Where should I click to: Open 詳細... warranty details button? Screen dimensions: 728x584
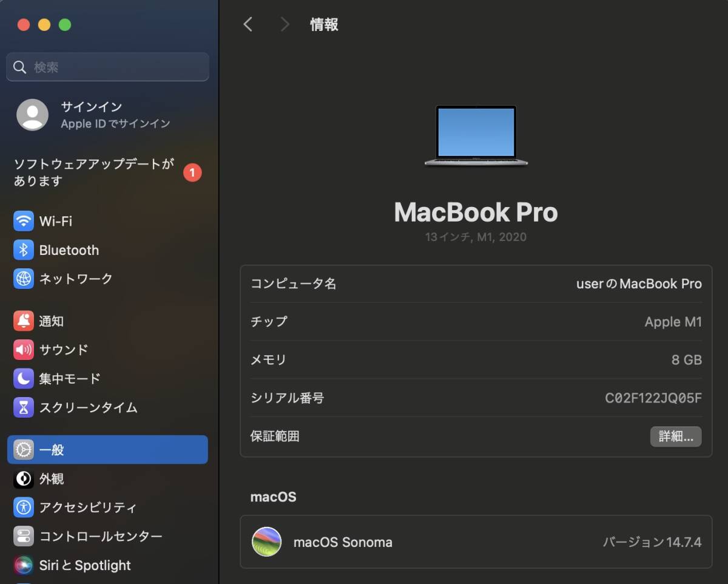click(x=676, y=436)
